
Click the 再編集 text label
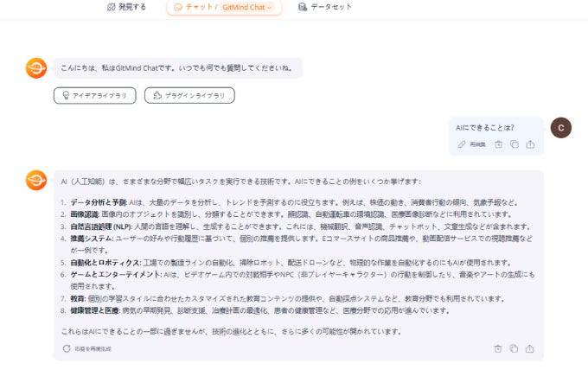tap(477, 144)
